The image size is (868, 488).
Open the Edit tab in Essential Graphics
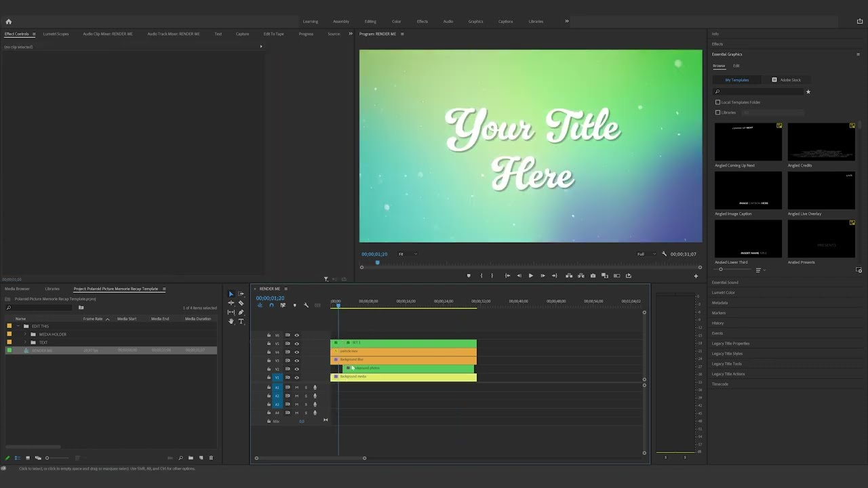click(736, 66)
